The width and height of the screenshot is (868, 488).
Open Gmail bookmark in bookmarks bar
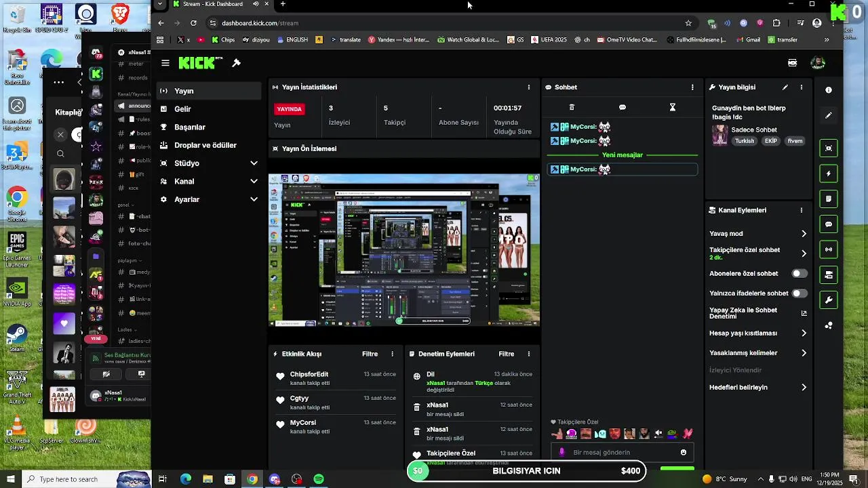pyautogui.click(x=748, y=40)
